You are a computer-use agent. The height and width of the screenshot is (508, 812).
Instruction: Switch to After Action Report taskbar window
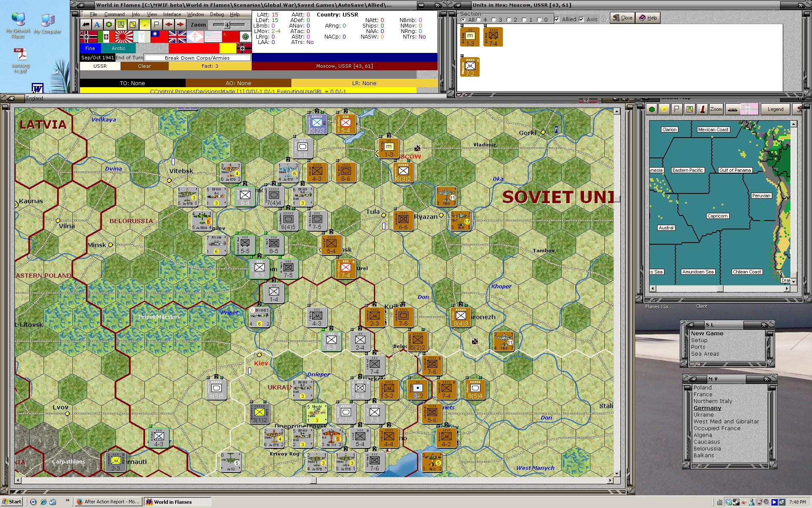pyautogui.click(x=108, y=502)
